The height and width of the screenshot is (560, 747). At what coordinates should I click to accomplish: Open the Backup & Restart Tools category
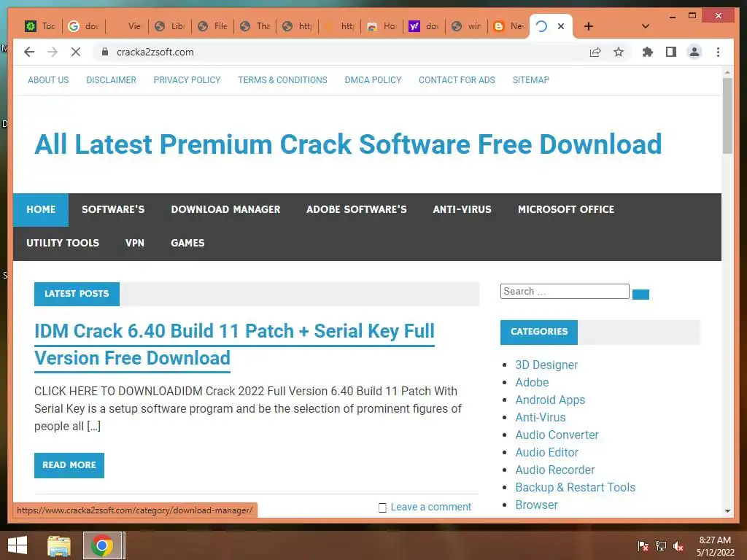tap(576, 488)
